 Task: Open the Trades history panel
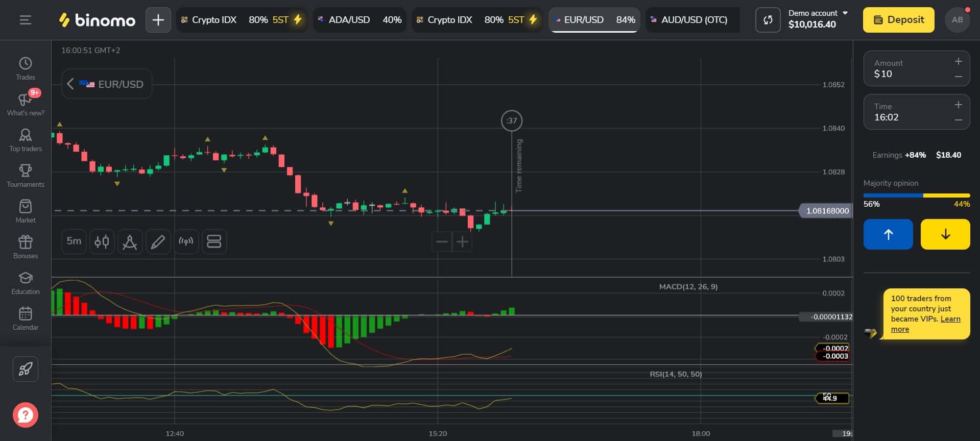(26, 68)
